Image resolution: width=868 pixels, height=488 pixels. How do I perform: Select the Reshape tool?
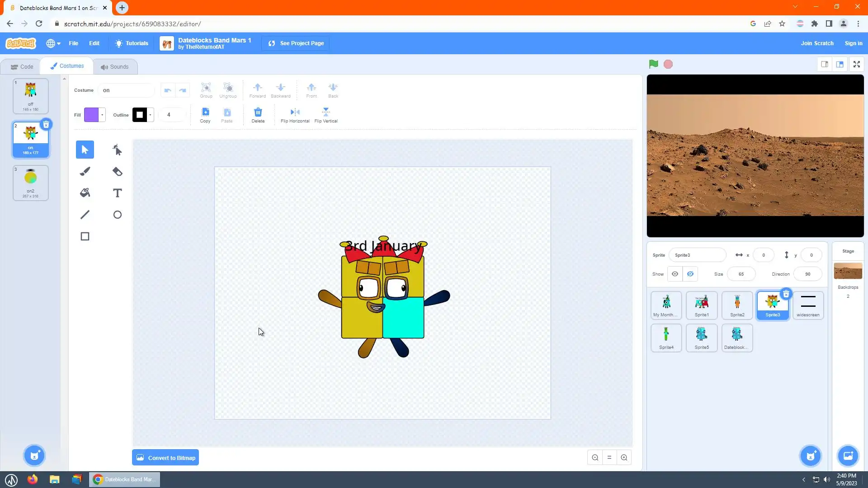(x=117, y=150)
